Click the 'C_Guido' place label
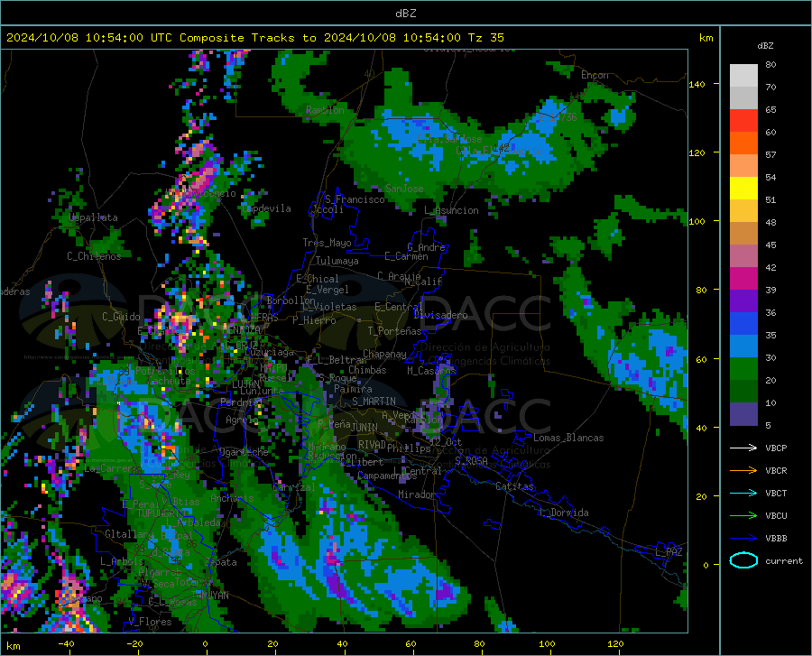This screenshot has height=656, width=812. coord(121,317)
